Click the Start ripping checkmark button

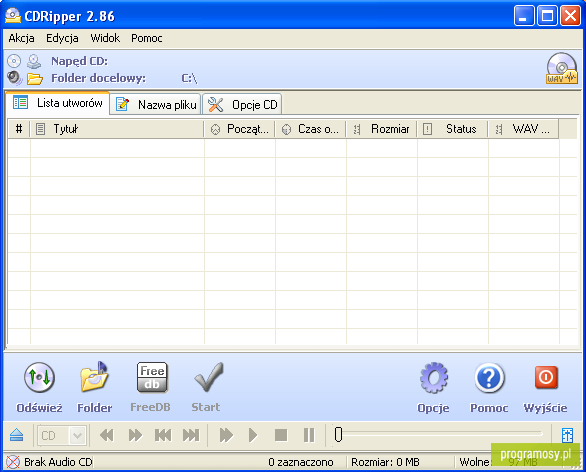tap(206, 387)
